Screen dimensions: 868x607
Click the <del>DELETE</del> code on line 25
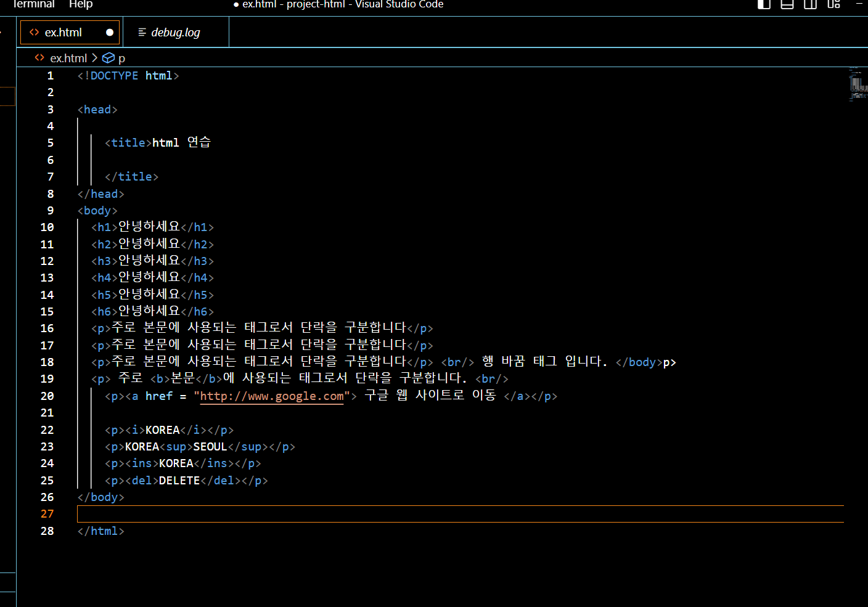(x=183, y=481)
